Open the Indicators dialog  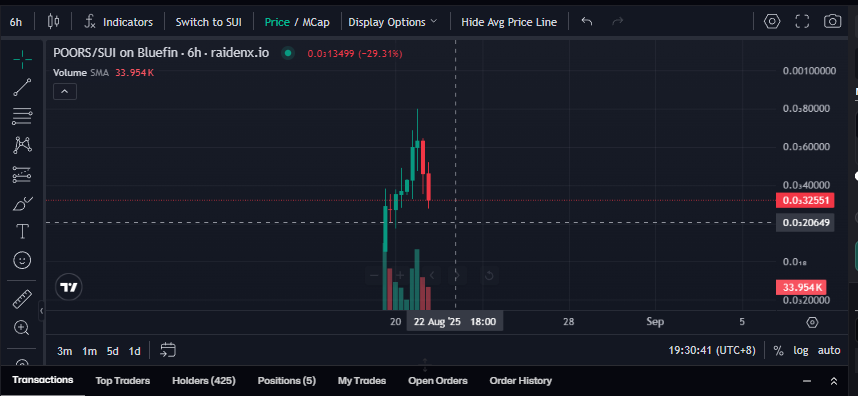coord(119,22)
